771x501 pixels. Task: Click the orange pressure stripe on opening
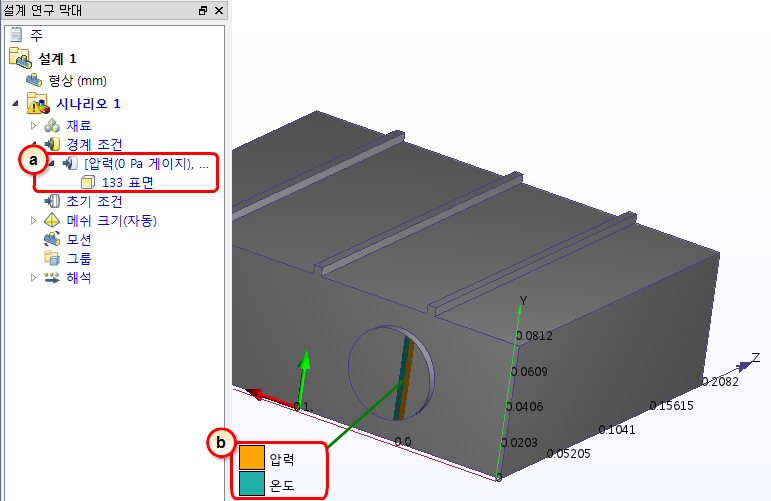pyautogui.click(x=406, y=380)
